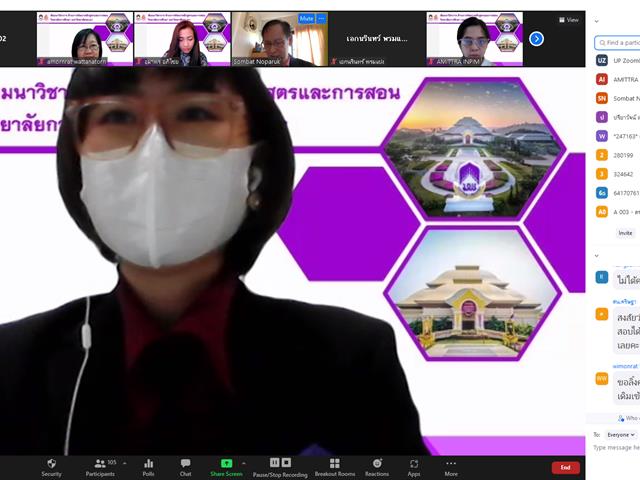Click participant name 280199
Screen dimensions: 640x480
click(623, 155)
